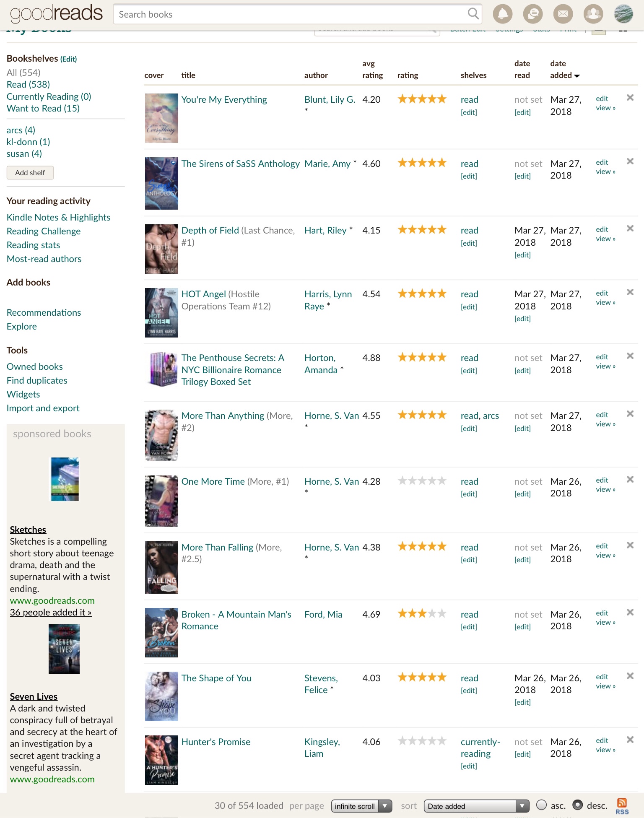Open the discussions chat bubble icon
The image size is (644, 818).
[x=533, y=14]
